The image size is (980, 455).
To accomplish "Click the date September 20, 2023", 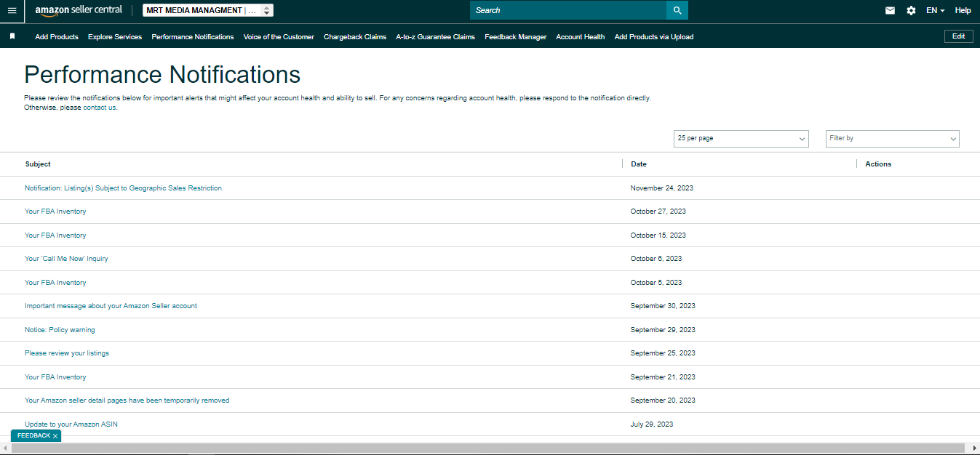I will coord(663,400).
